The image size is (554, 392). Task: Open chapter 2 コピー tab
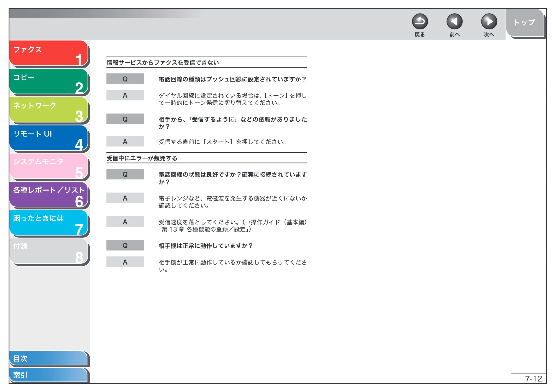tap(49, 81)
